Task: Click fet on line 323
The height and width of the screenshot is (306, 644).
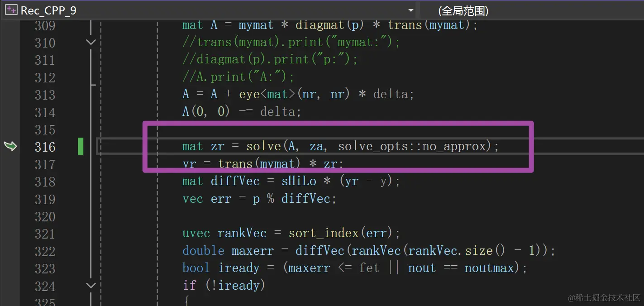Action: point(369,268)
